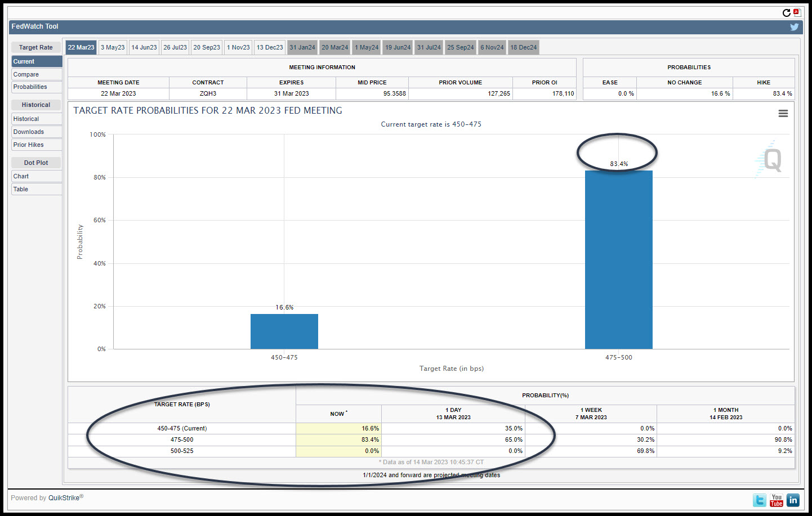Click the NOW column header

point(338,414)
